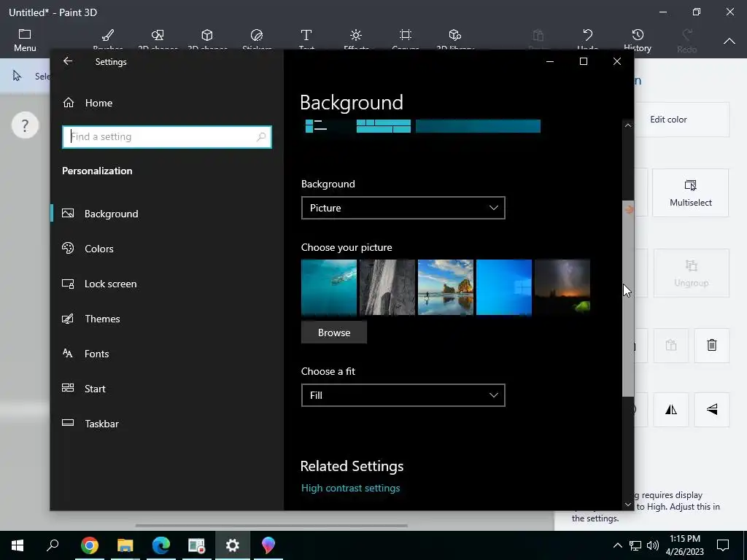Screen dimensions: 747x560
Task: Go to Settings Home
Action: click(88, 103)
